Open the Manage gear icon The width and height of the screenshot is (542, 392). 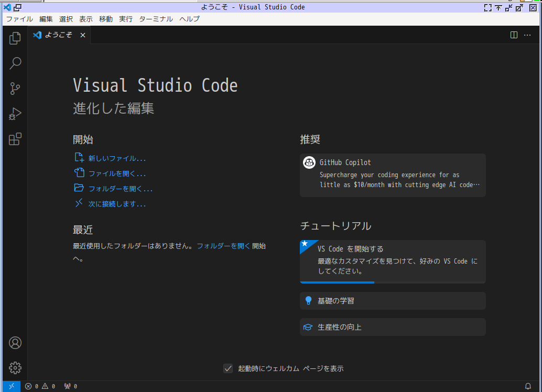[15, 368]
